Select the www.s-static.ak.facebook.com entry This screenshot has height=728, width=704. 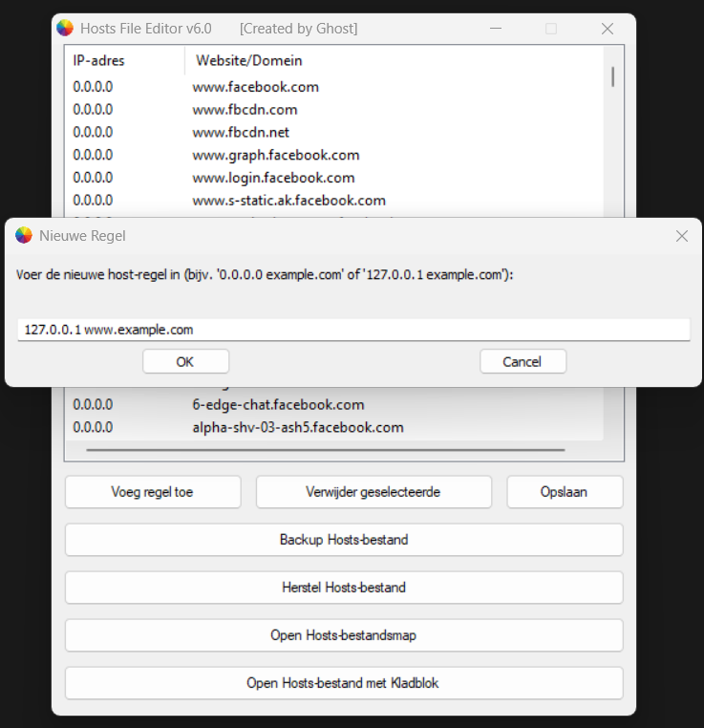coord(334,201)
